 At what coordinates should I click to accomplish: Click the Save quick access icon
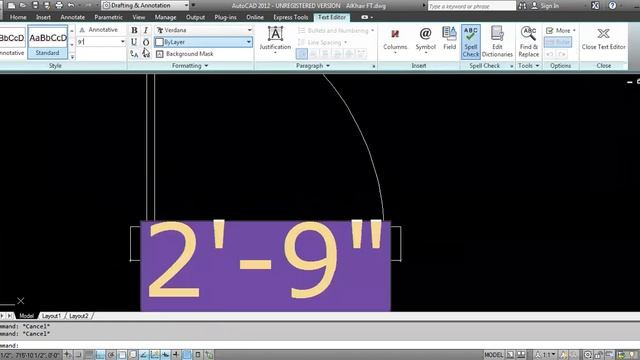click(x=35, y=5)
